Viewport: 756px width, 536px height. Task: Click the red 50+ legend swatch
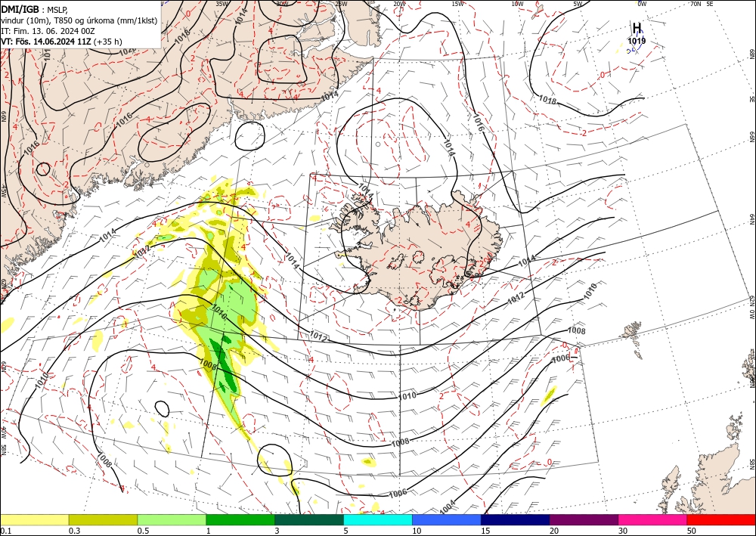pyautogui.click(x=721, y=519)
